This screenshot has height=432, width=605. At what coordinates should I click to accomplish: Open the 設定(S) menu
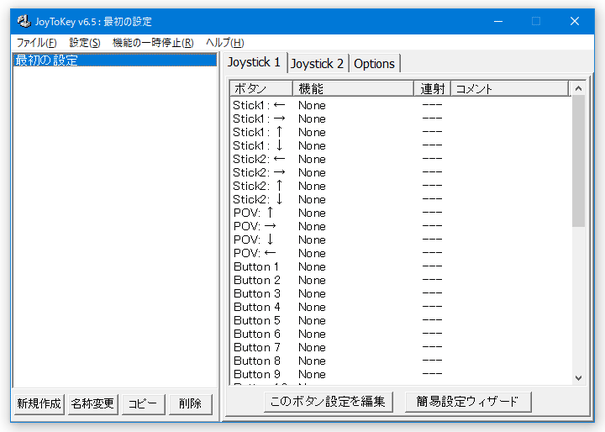pyautogui.click(x=85, y=42)
